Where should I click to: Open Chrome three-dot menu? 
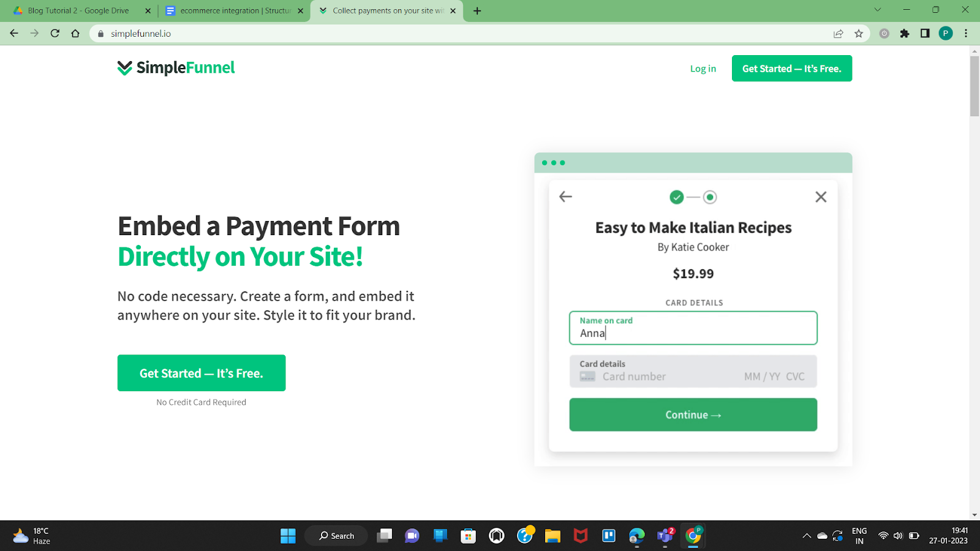[966, 34]
